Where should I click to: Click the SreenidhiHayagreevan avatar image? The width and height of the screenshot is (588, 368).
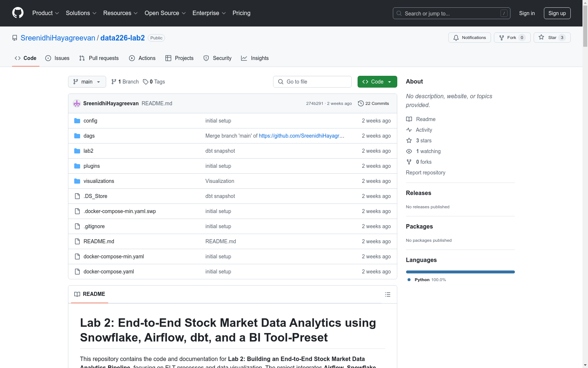click(x=77, y=103)
